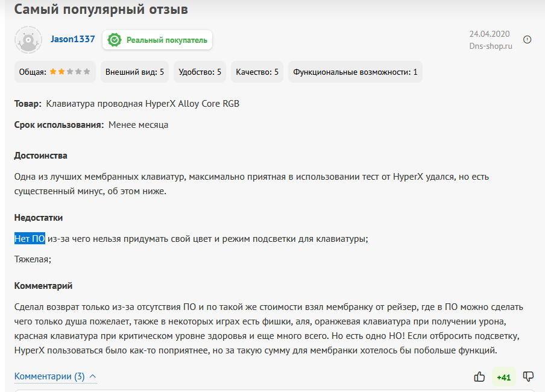Click Функциональные возможности: 1 chip

click(x=355, y=72)
